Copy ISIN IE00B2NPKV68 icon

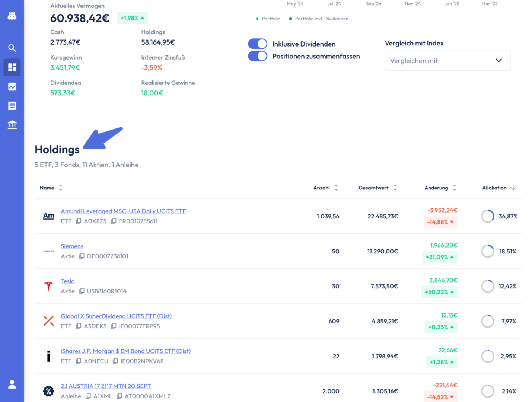click(115, 361)
